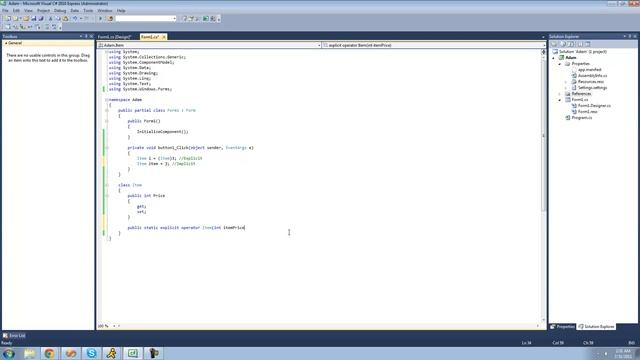Viewport: 640px width, 360px height.
Task: Expand the Settings.settings node arrow
Action: (566, 88)
